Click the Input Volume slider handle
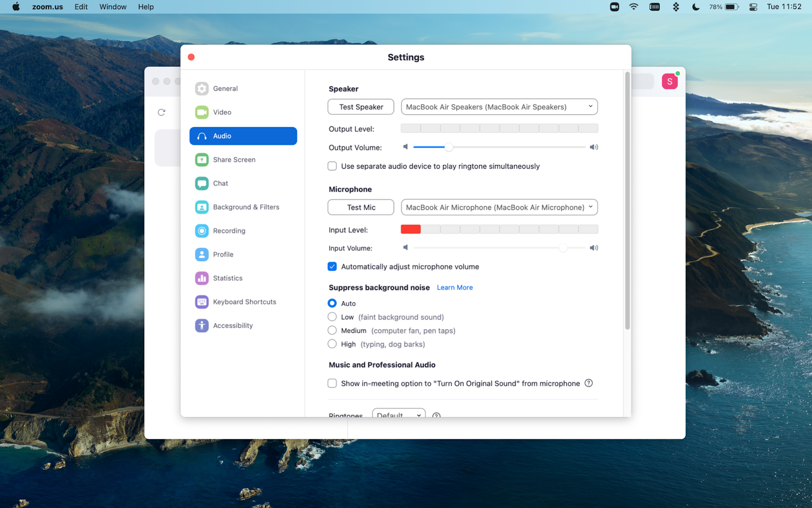This screenshot has height=508, width=812. pos(563,248)
